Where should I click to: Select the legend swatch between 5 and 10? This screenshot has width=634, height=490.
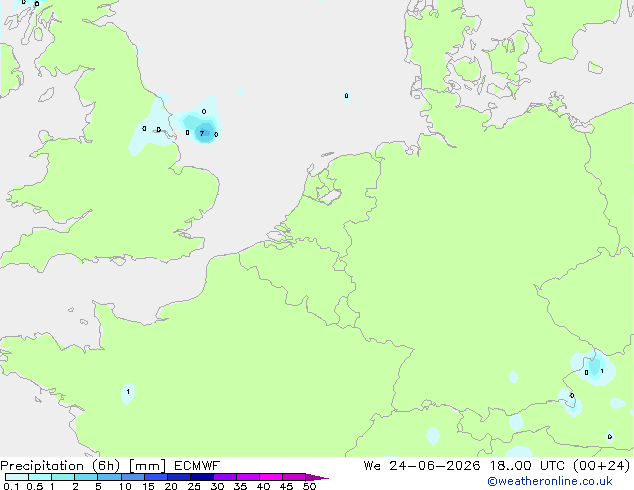(109, 477)
